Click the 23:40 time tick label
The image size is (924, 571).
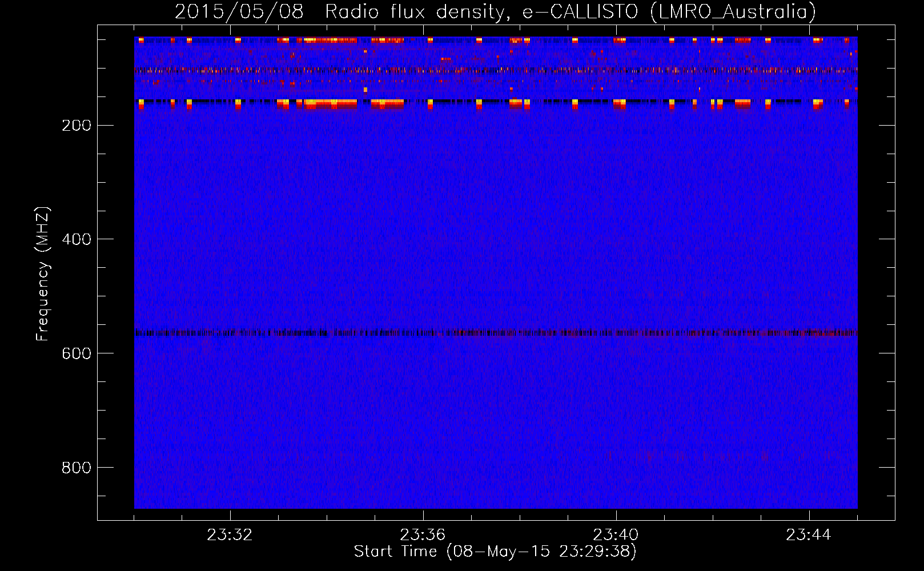(616, 535)
